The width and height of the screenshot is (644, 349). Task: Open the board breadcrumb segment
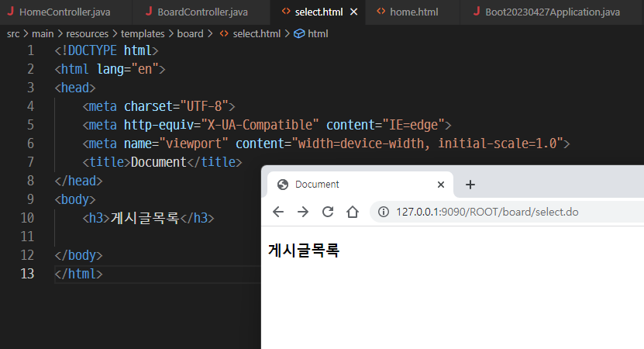(190, 33)
